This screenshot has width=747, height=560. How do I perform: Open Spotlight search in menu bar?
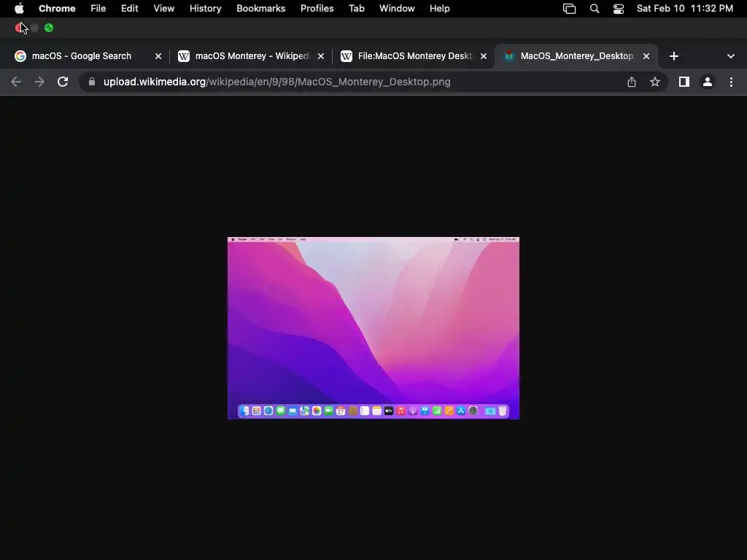pos(595,9)
